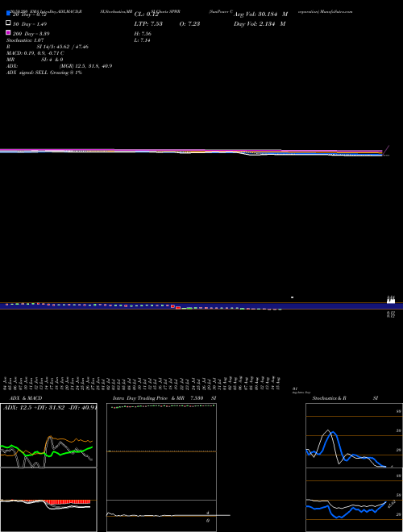
Task: Click the 'Stochastics: 1.07' reading
Action: (x=25, y=40)
